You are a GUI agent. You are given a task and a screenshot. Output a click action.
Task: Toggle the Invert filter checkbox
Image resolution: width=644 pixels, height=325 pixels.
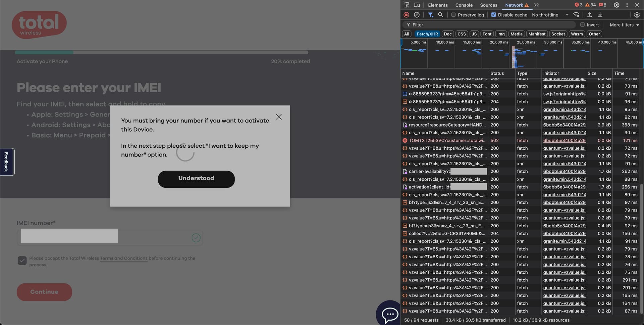[582, 25]
